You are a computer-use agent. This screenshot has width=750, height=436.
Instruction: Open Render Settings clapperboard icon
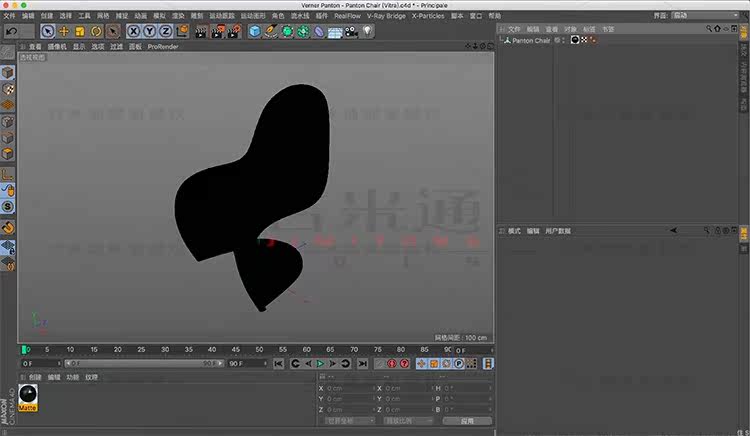pyautogui.click(x=233, y=32)
